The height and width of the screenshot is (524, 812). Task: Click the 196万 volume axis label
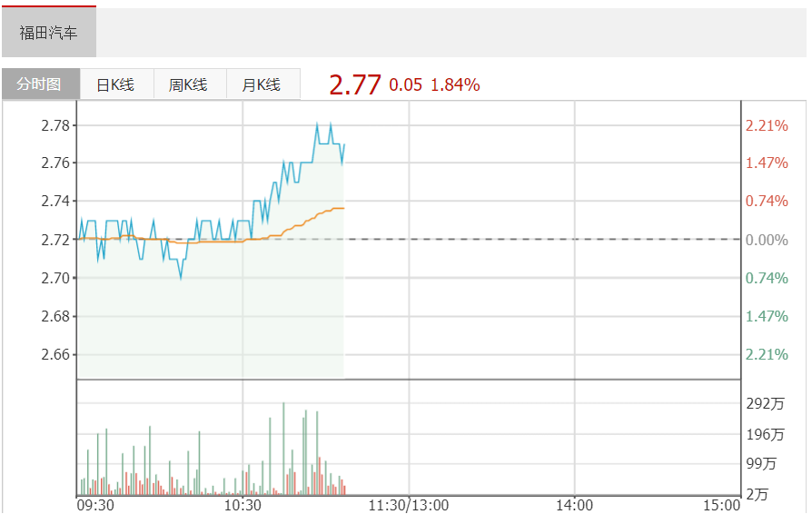[765, 434]
